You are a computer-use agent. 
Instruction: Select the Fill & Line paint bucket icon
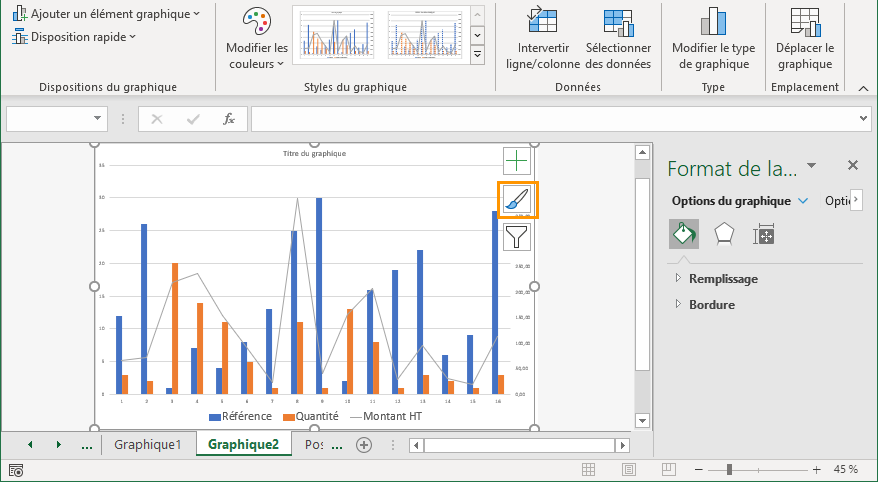(684, 234)
